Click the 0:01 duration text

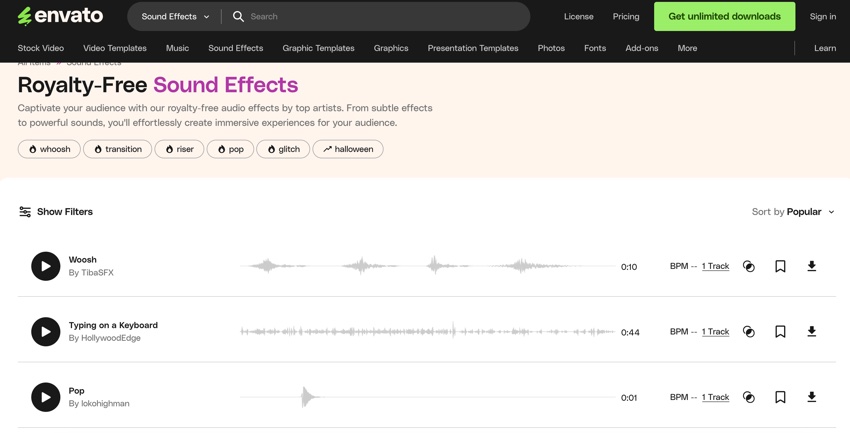point(629,398)
